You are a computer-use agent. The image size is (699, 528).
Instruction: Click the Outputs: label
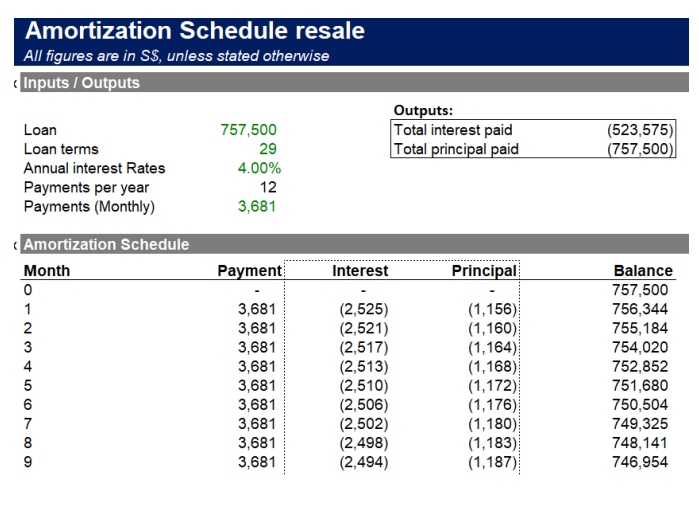pyautogui.click(x=423, y=111)
